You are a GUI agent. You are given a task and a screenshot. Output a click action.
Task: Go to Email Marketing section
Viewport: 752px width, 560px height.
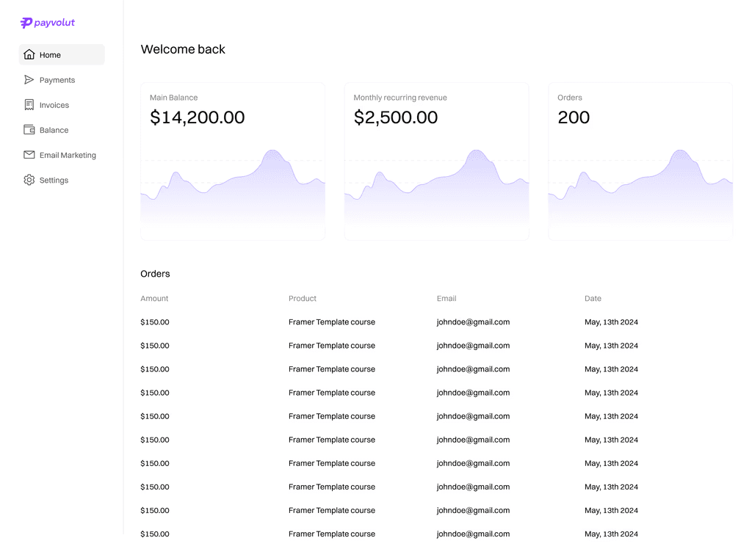62,155
